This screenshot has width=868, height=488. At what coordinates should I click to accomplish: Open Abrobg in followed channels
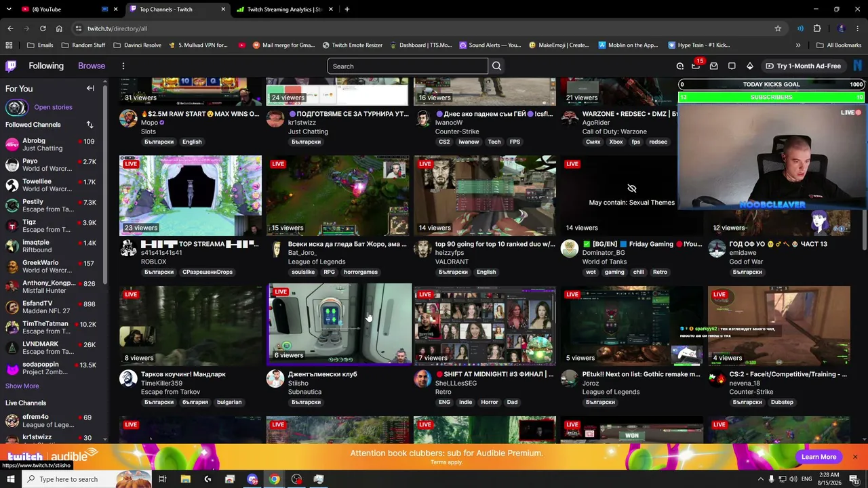[x=51, y=144]
